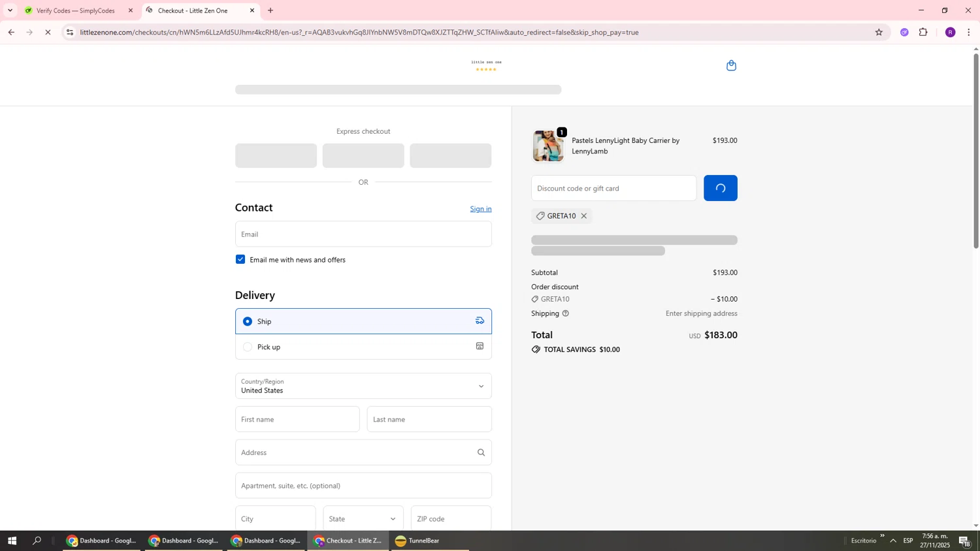Go back to previous page
Image resolution: width=980 pixels, height=551 pixels.
tap(11, 32)
